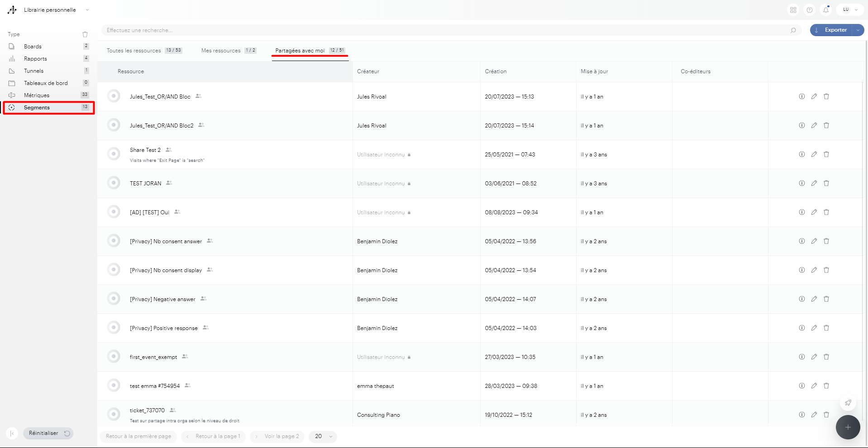Open the help question mark icon
Image resolution: width=868 pixels, height=448 pixels.
(810, 10)
